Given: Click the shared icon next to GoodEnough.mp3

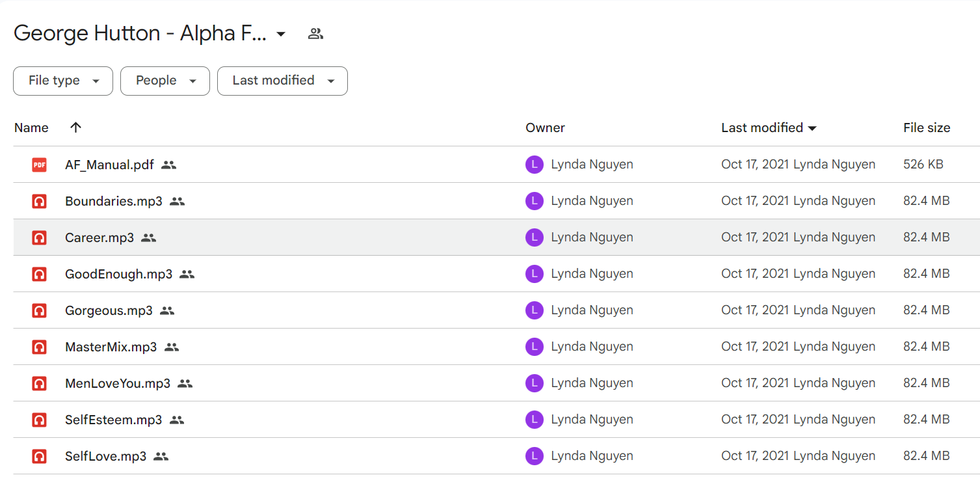Looking at the screenshot, I should click(x=187, y=275).
